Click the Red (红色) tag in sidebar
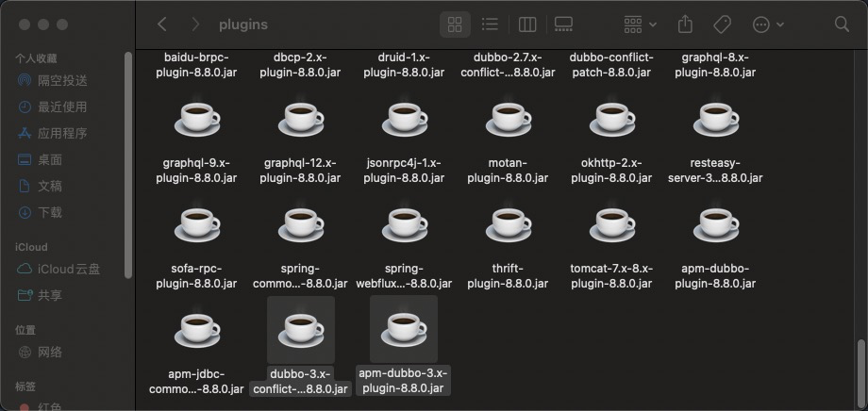The image size is (868, 411). coord(41,406)
